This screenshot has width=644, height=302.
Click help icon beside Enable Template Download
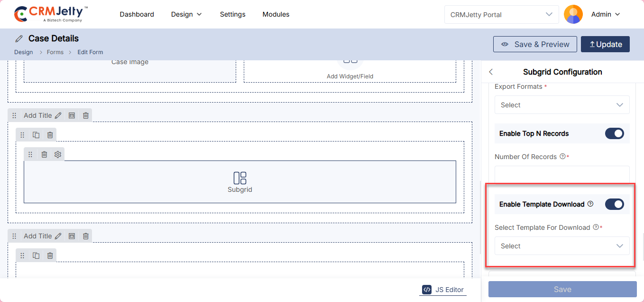coord(590,204)
